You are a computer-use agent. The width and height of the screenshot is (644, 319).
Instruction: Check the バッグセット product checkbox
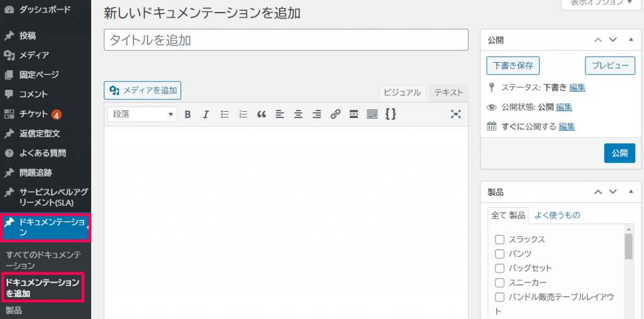point(499,268)
